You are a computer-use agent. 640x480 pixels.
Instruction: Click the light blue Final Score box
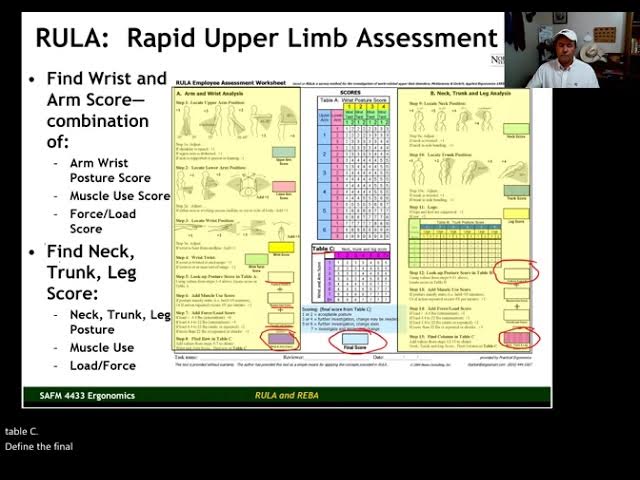pos(355,339)
